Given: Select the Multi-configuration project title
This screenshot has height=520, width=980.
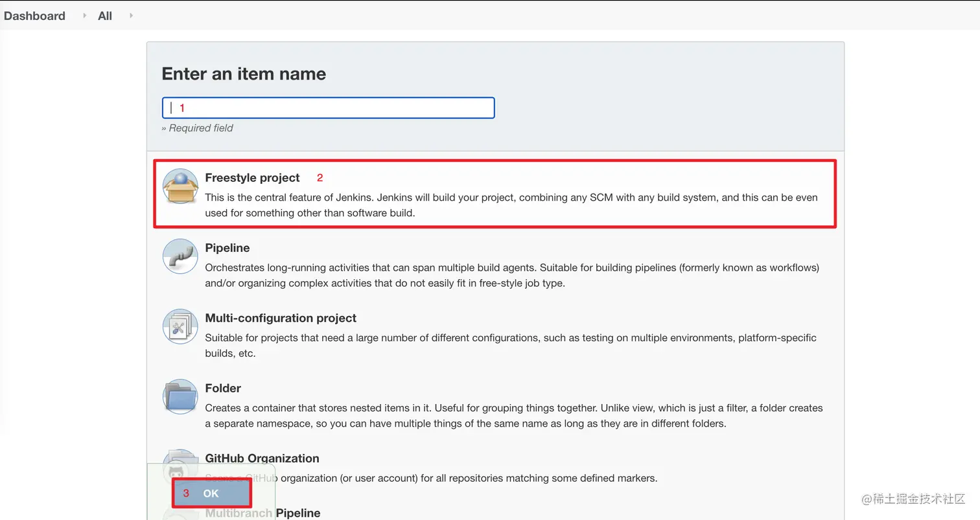Looking at the screenshot, I should point(281,318).
